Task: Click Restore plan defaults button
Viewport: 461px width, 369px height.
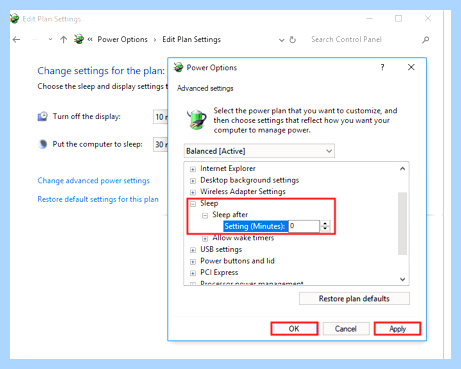Action: pos(354,299)
